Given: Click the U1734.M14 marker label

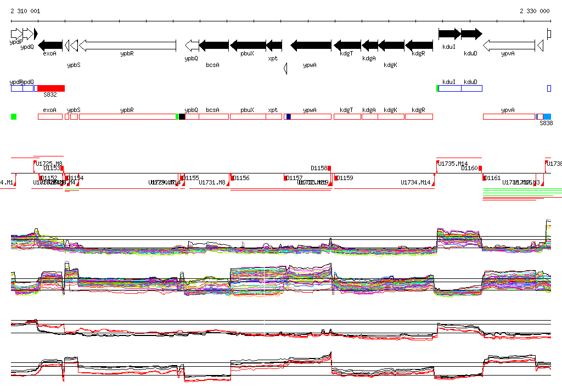Looking at the screenshot, I should [416, 183].
